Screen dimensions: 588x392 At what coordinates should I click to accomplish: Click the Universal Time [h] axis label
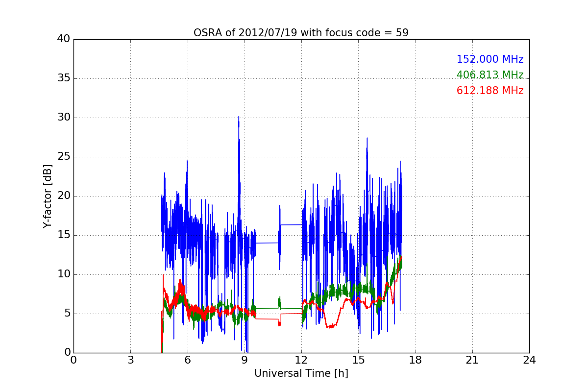tap(301, 373)
